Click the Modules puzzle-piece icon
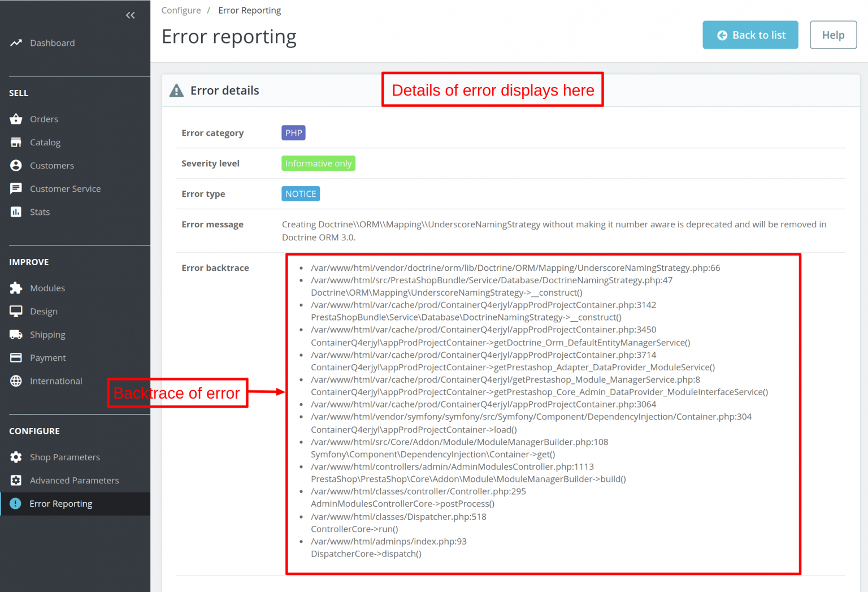 (16, 288)
